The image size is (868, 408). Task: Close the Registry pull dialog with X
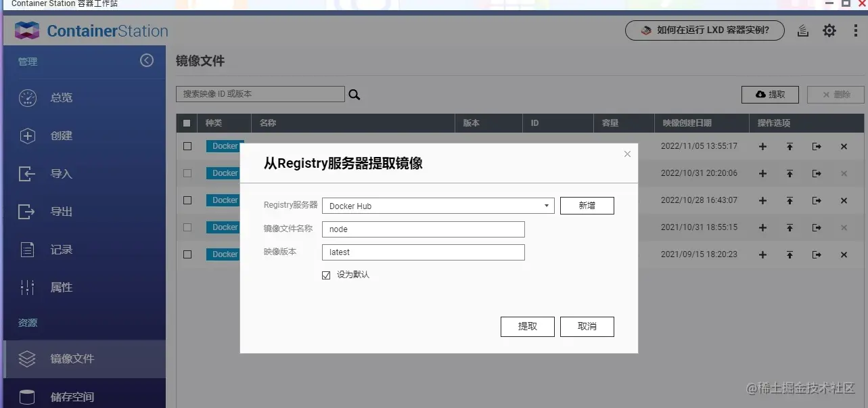tap(627, 154)
